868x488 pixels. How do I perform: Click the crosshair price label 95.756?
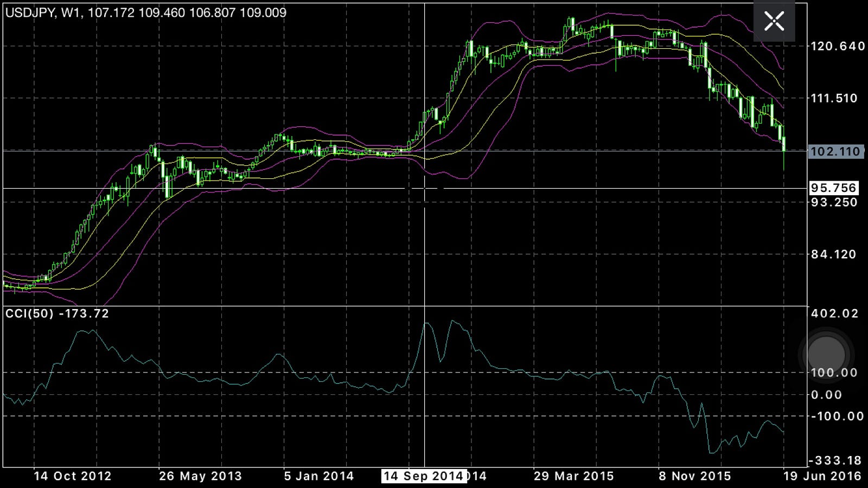pyautogui.click(x=834, y=188)
